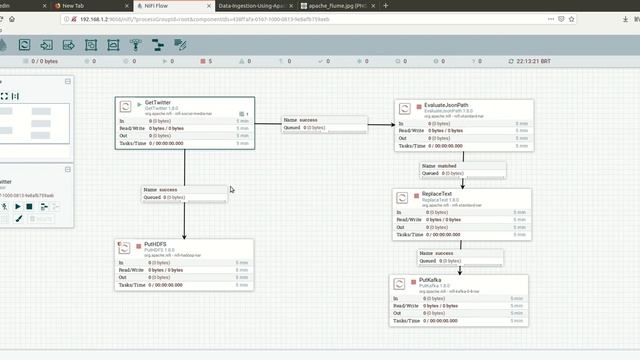Bookmark this page with star icon
Viewport: 640px width, 360px height.
point(571,19)
